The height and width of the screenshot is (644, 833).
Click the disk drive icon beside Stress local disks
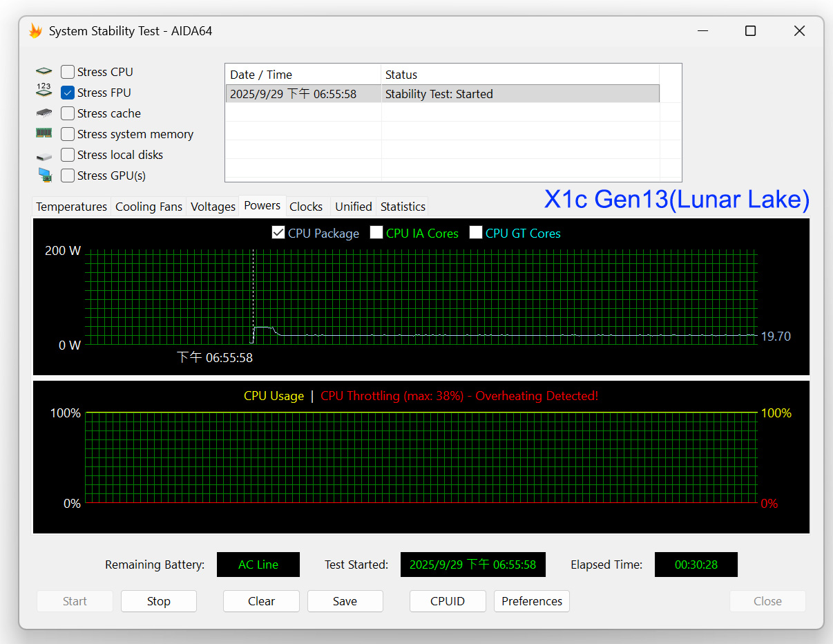point(44,156)
